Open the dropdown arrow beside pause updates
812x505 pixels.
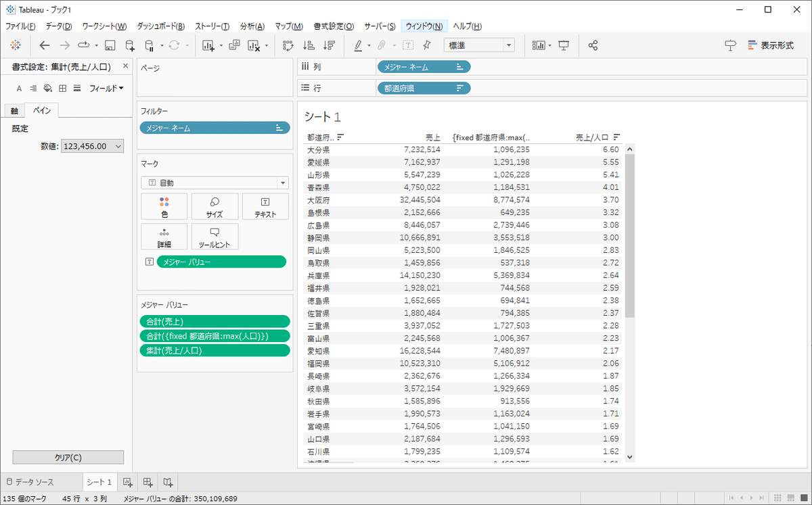pos(160,46)
